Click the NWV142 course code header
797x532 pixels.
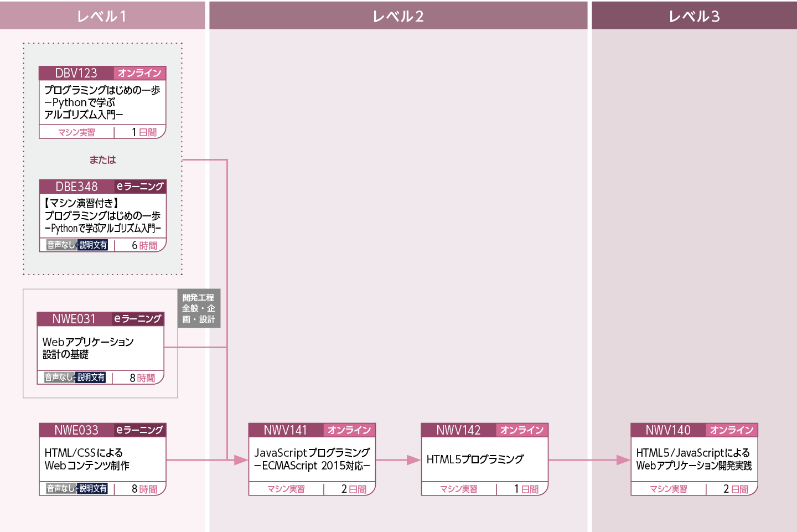coord(458,430)
